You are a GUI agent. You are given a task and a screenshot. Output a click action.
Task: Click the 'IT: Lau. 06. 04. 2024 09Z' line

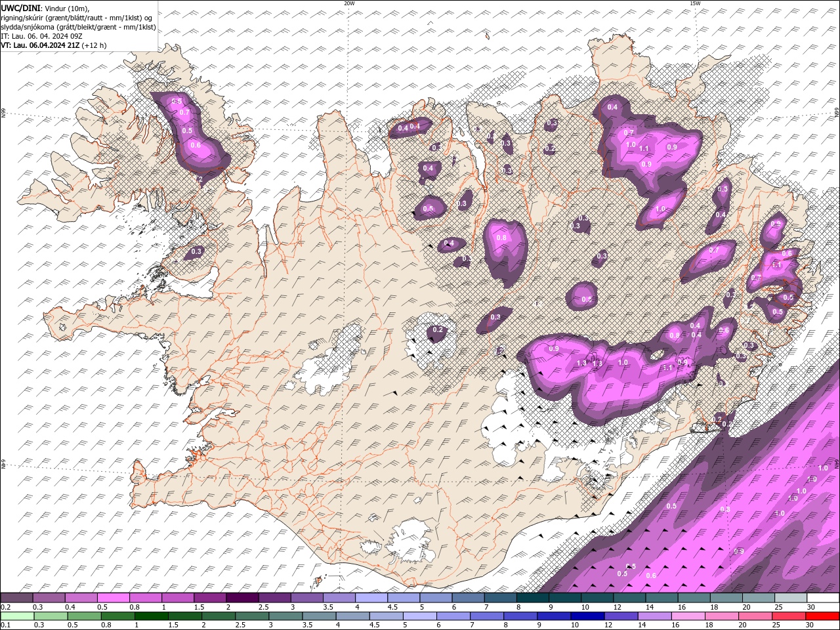coord(41,36)
